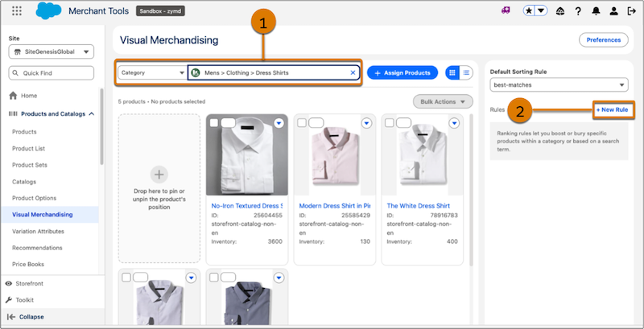This screenshot has width=644, height=329.
Task: Click the Preferences button
Action: coord(603,39)
